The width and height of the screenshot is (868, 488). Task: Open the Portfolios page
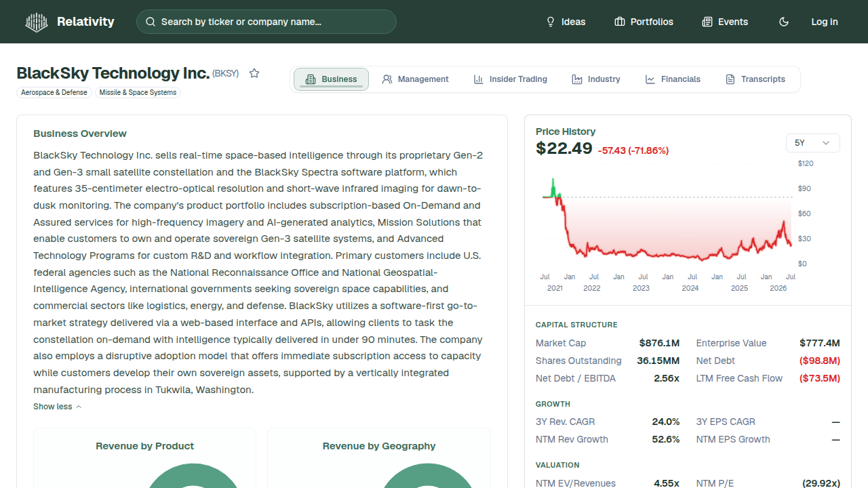pos(644,22)
